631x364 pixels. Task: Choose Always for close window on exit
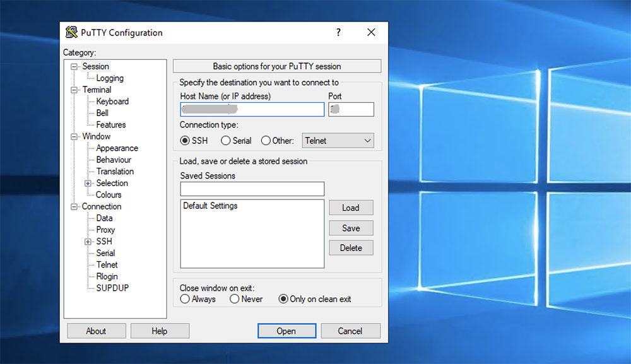185,299
